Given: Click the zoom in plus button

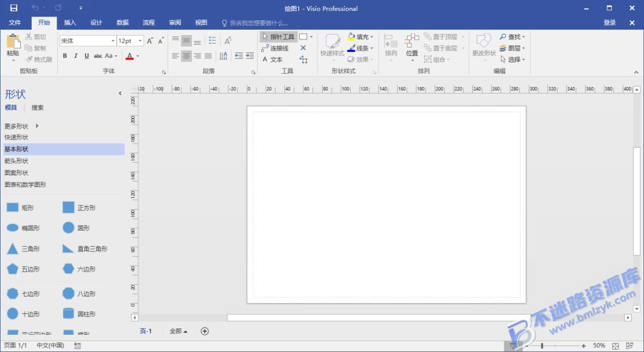Looking at the screenshot, I should tap(584, 346).
